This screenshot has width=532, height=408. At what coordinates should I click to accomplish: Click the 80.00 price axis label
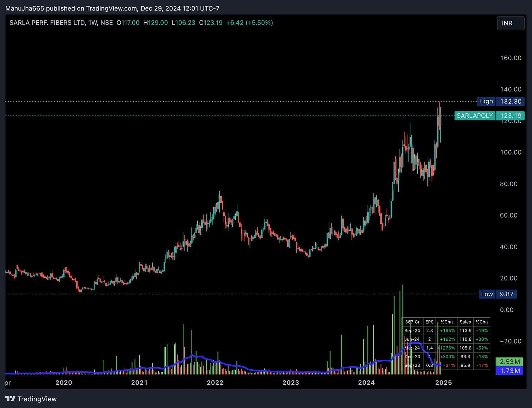pyautogui.click(x=509, y=184)
